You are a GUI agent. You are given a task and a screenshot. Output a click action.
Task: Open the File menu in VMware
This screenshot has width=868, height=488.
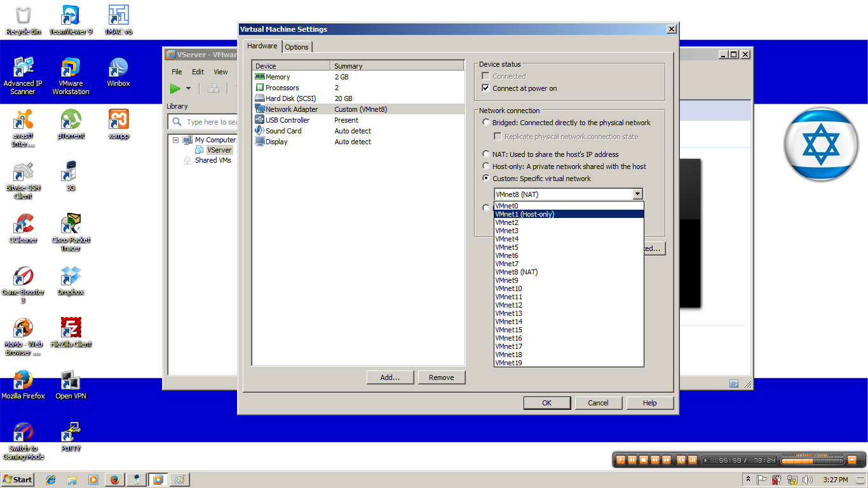(x=177, y=72)
